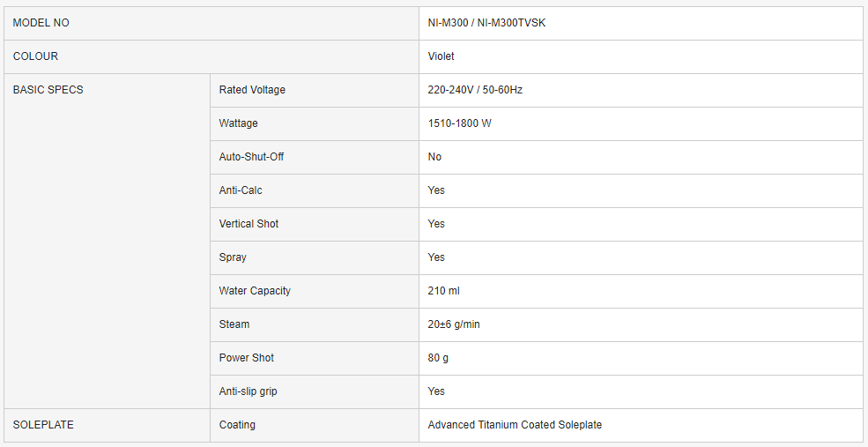The width and height of the screenshot is (868, 447).
Task: Click the Violet colour value
Action: pyautogui.click(x=441, y=56)
